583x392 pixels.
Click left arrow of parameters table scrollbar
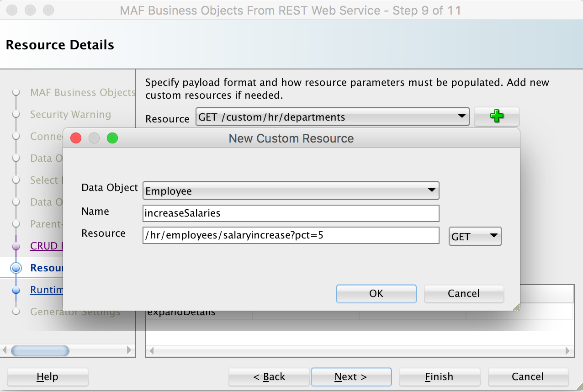pyautogui.click(x=151, y=351)
